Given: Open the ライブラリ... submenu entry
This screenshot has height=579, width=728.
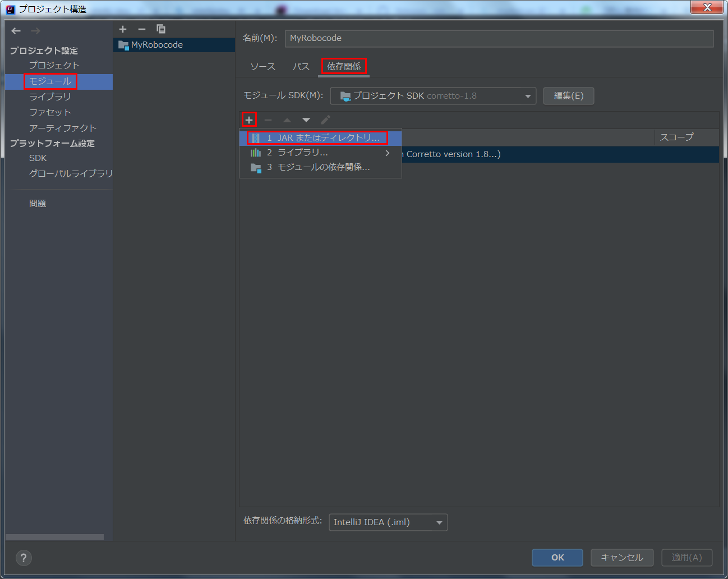Looking at the screenshot, I should tap(320, 153).
